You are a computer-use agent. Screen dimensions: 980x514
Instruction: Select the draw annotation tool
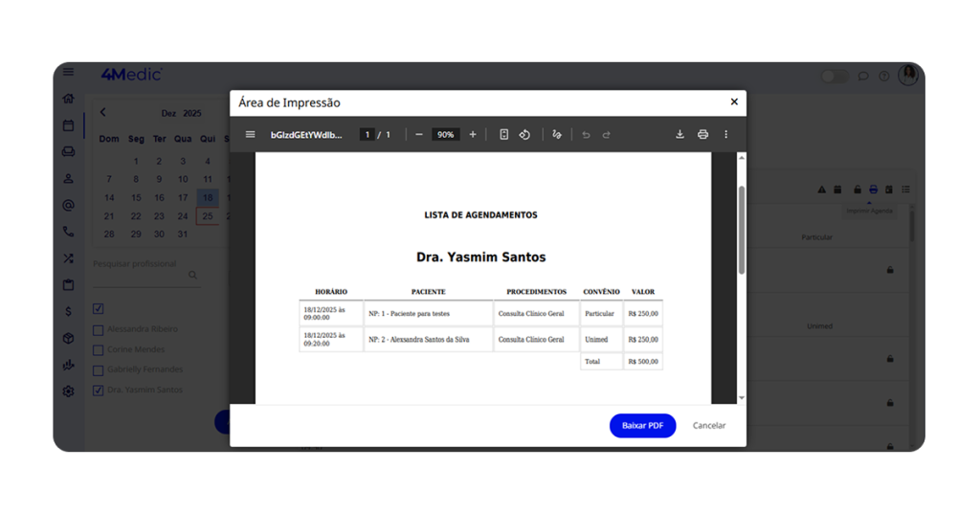coord(557,135)
